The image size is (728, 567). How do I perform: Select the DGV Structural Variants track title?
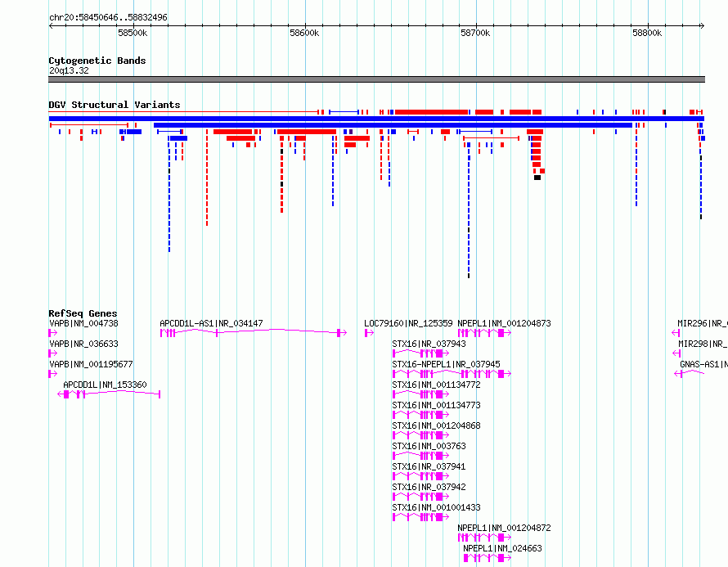tap(115, 105)
